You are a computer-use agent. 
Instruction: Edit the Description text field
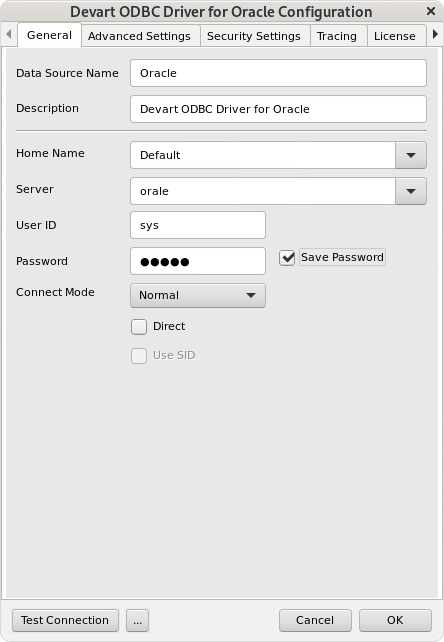[x=278, y=109]
